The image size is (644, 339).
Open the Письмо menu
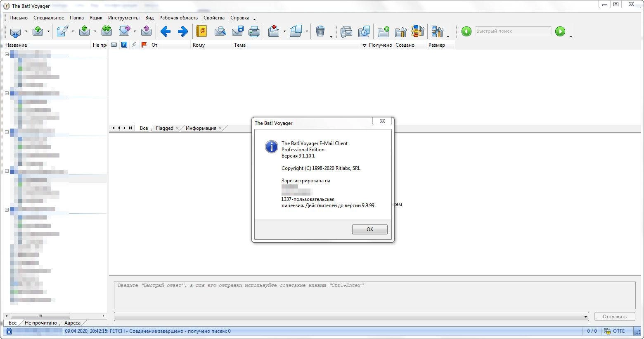coord(18,18)
